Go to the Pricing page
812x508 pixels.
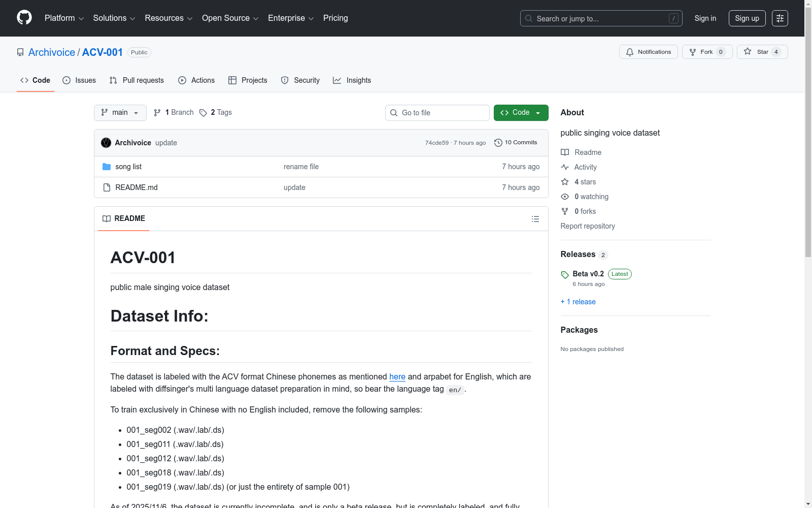tap(335, 18)
